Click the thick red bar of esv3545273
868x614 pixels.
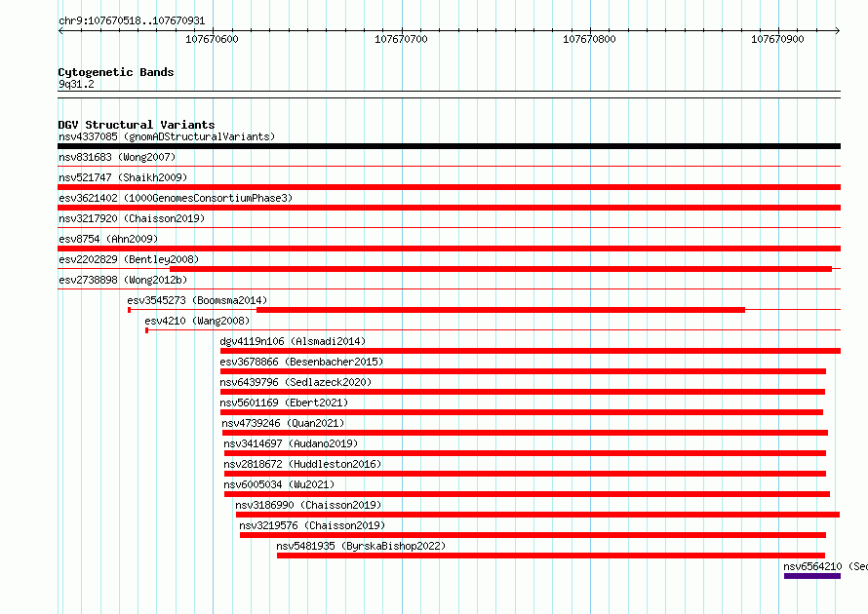tap(500, 310)
